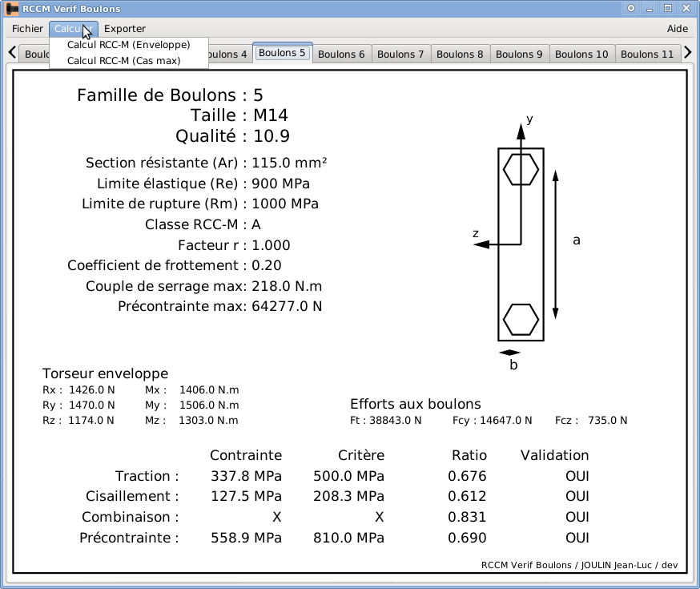This screenshot has width=700, height=589.
Task: Click the Traction critère 500.0 MPa
Action: [348, 476]
